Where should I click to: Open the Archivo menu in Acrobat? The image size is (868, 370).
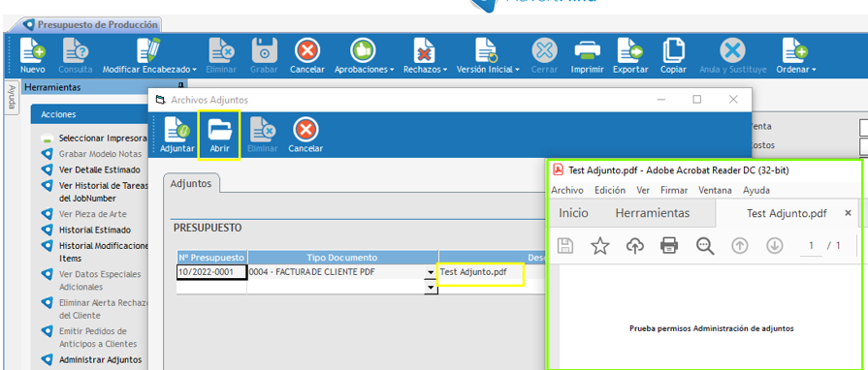[x=567, y=190]
